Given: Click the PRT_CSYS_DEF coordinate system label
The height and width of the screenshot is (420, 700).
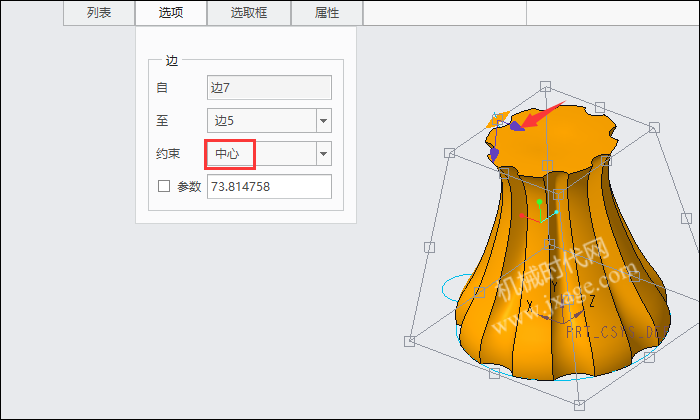Looking at the screenshot, I should pyautogui.click(x=617, y=332).
